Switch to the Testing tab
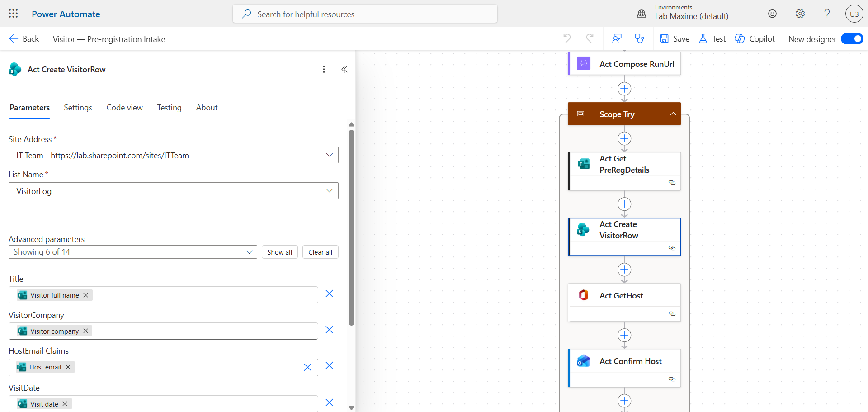Viewport: 868px width, 412px height. point(170,108)
